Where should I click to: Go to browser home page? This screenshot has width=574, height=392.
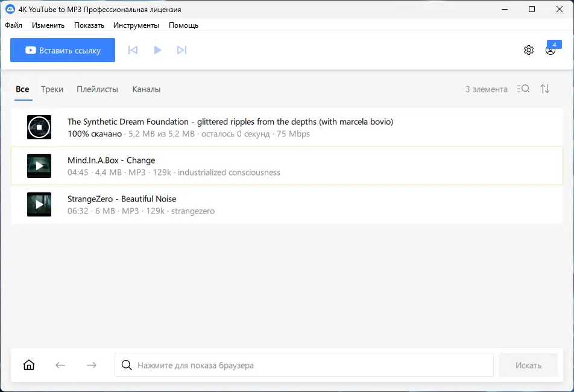click(29, 365)
